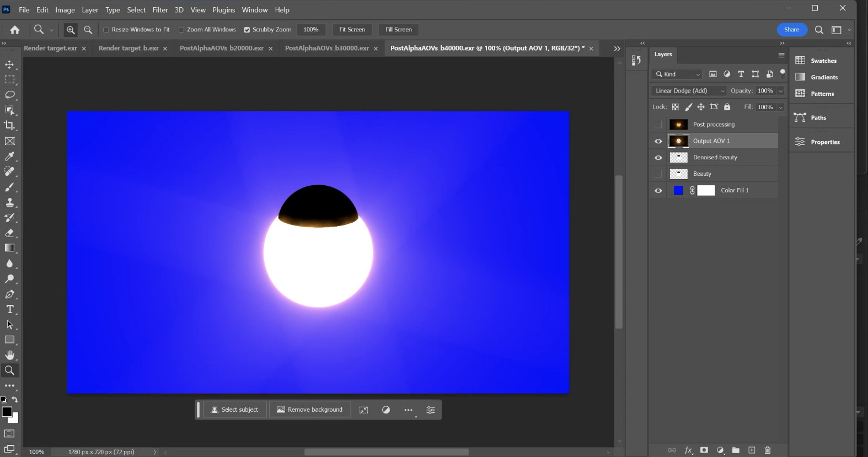Select the Hand tool
868x457 pixels.
(9, 355)
